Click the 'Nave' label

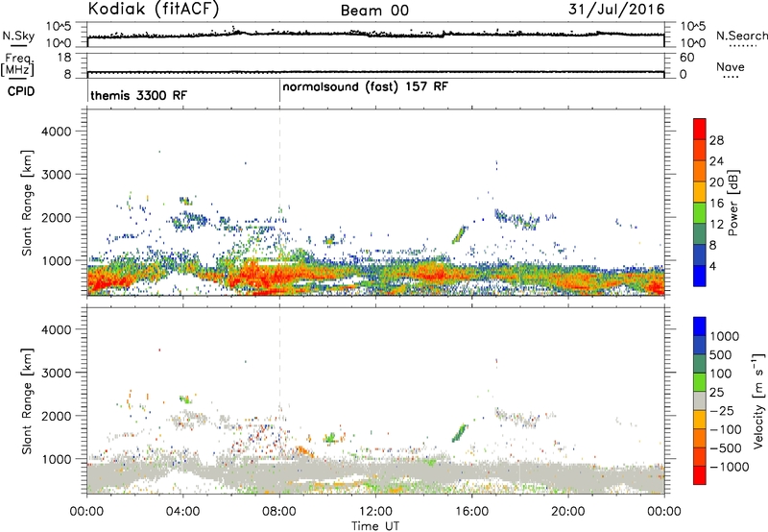[730, 67]
